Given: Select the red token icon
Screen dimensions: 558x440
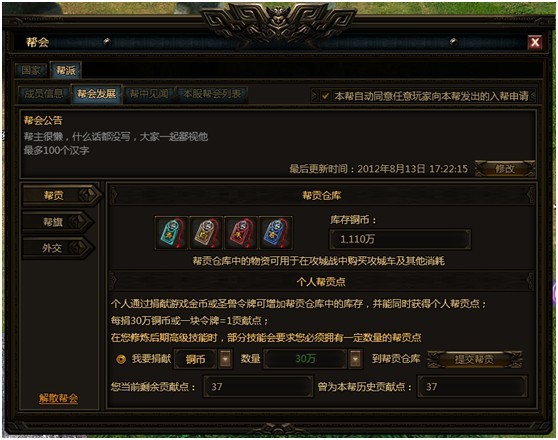Looking at the screenshot, I should (x=241, y=232).
